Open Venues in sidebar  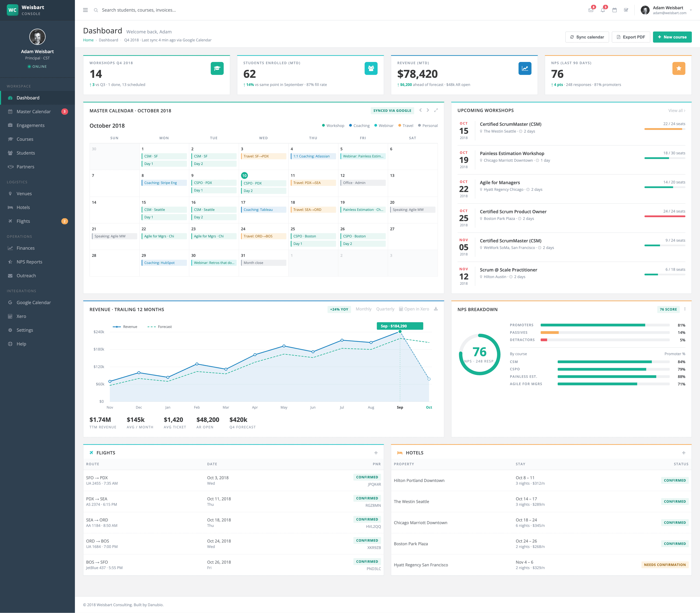coord(38,194)
